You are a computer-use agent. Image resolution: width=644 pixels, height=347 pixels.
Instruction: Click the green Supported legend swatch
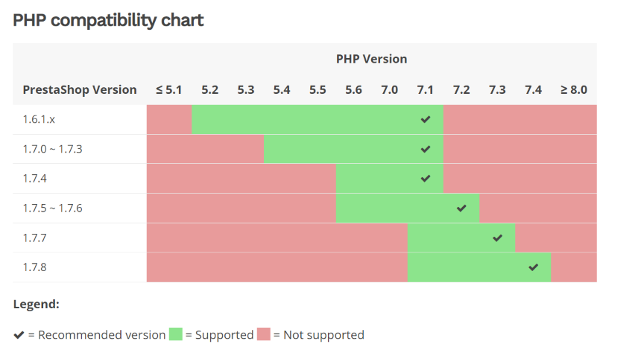pos(176,334)
